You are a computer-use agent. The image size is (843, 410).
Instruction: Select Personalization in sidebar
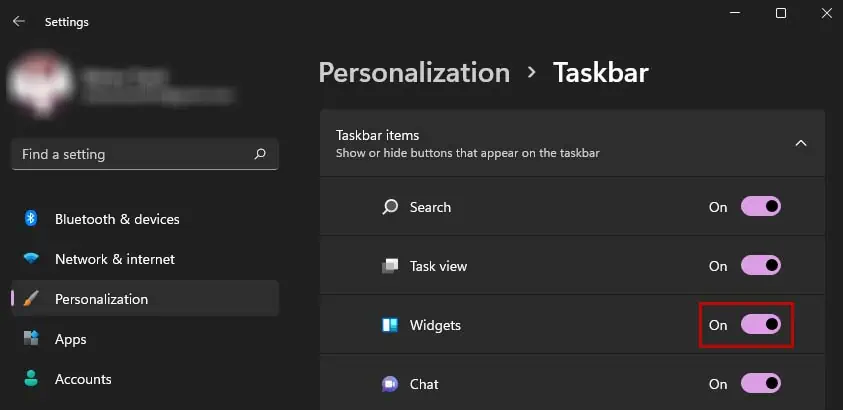click(x=145, y=299)
